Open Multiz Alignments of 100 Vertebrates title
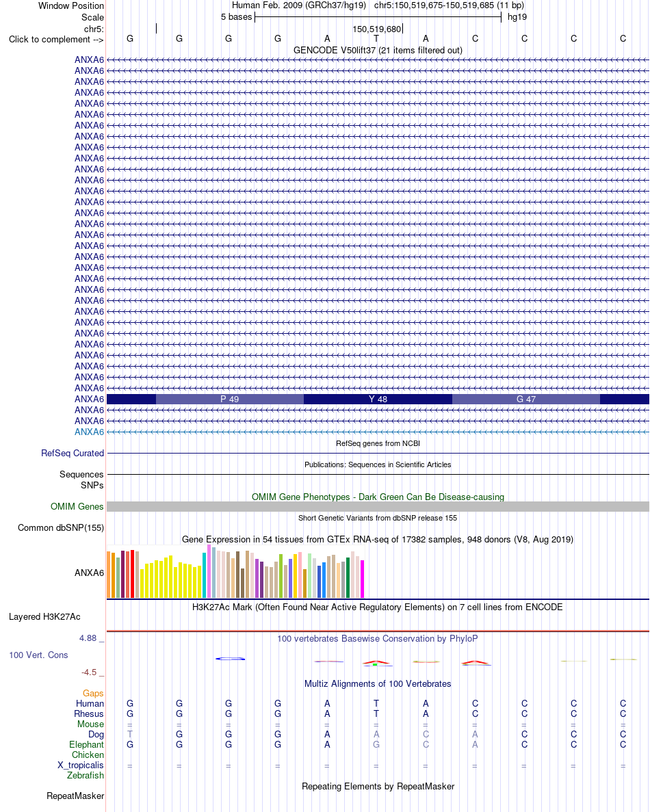 point(378,683)
